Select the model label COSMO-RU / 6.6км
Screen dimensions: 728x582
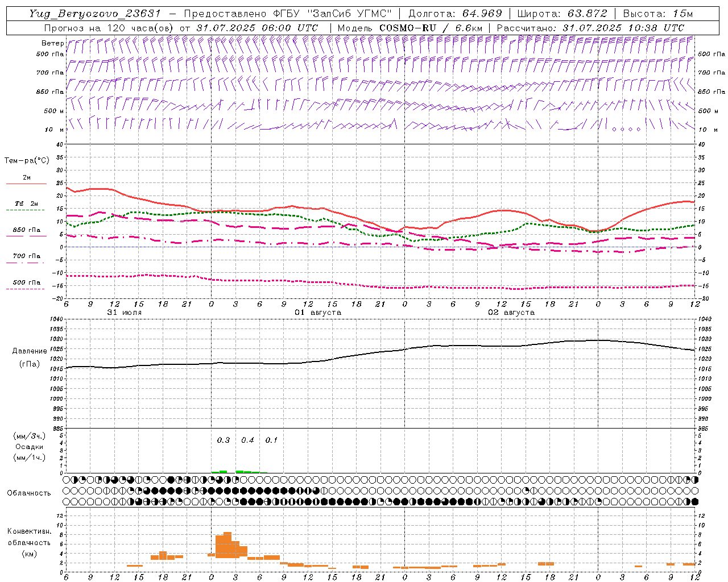(431, 28)
